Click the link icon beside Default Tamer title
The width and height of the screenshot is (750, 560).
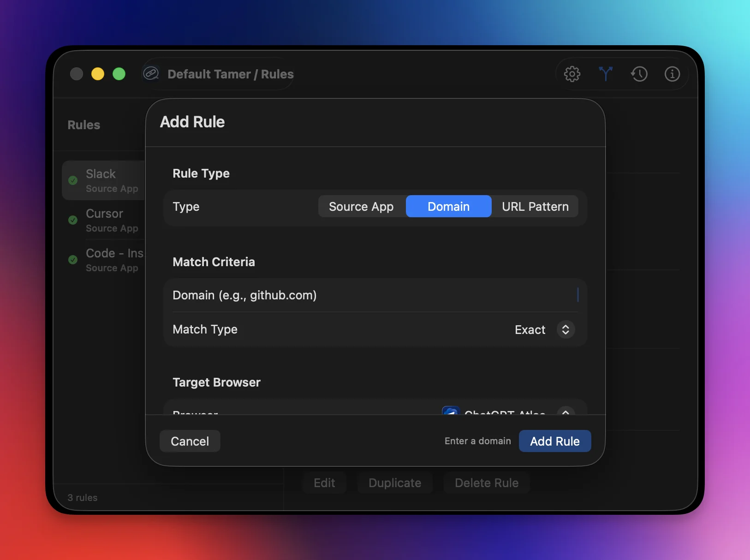[x=151, y=73]
